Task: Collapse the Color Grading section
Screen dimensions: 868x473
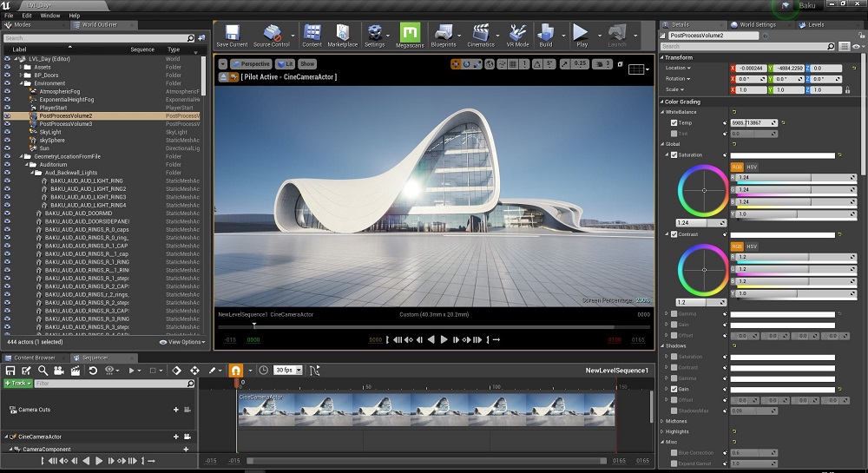Action: (662, 102)
